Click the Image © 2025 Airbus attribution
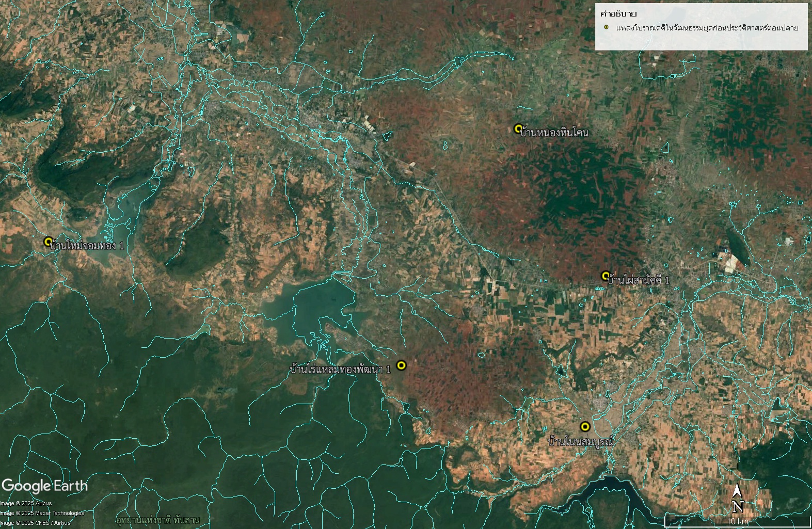 point(26,503)
